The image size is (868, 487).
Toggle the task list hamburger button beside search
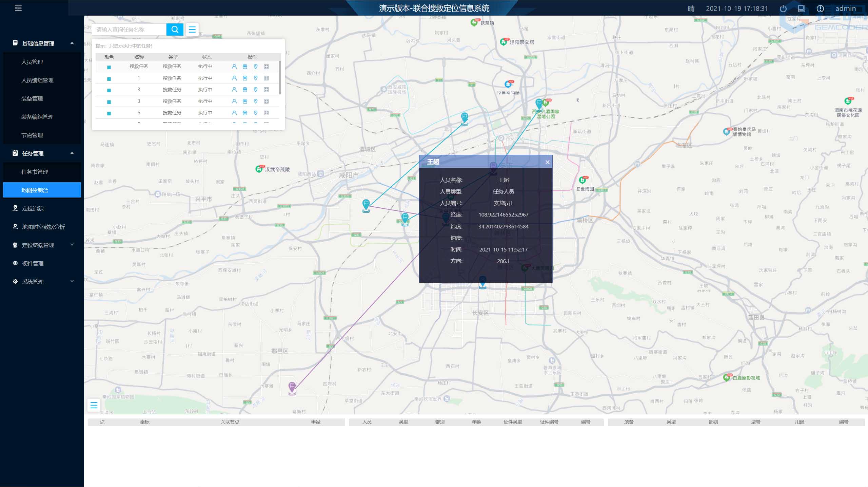click(x=192, y=30)
